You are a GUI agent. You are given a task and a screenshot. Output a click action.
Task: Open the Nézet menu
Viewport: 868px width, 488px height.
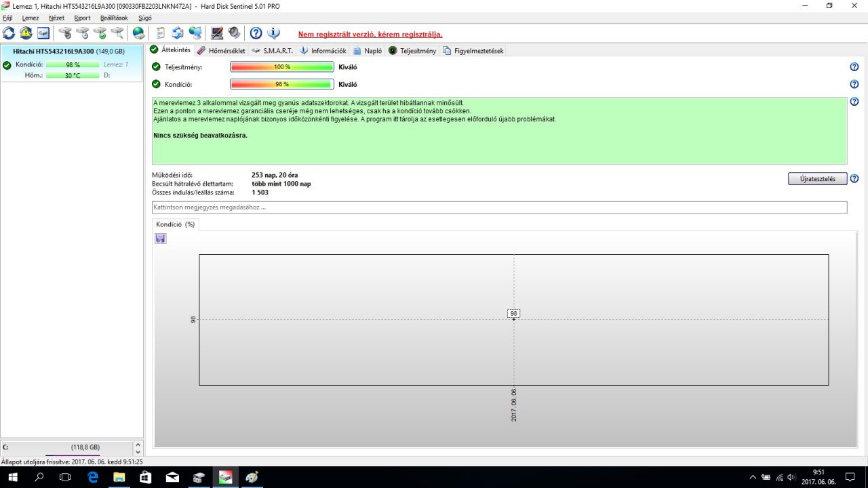(x=57, y=18)
